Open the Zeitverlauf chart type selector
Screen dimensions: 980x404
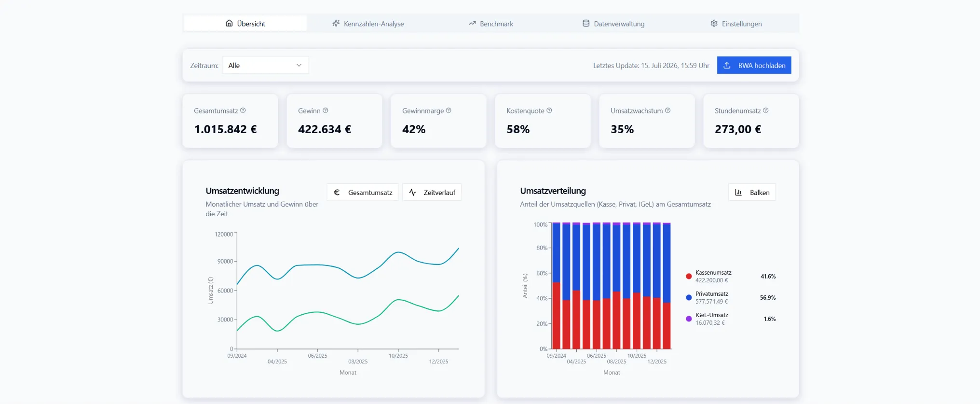pos(432,192)
